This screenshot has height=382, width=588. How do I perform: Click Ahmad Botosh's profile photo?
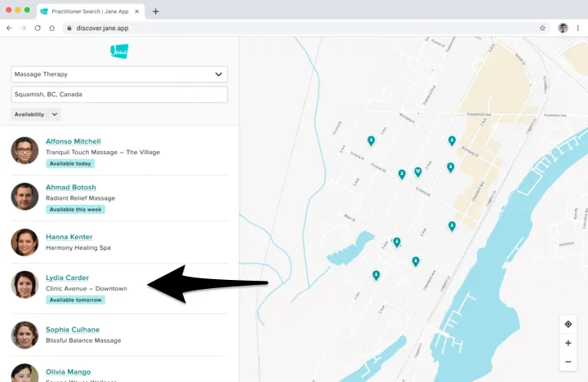tap(24, 197)
